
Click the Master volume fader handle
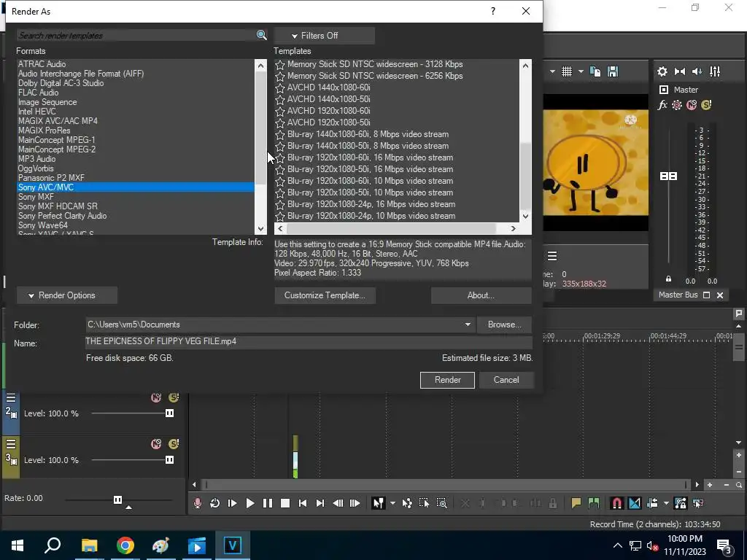[668, 176]
